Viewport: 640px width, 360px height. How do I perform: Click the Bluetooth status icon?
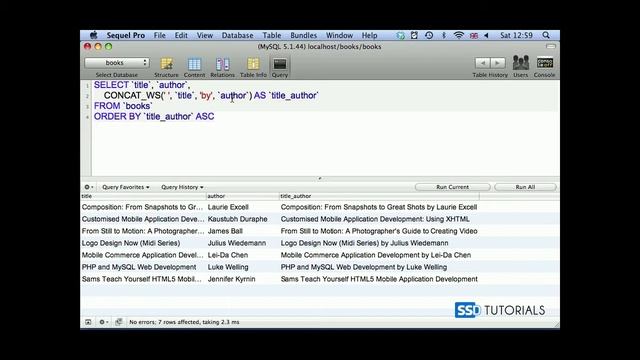pyautogui.click(x=444, y=35)
